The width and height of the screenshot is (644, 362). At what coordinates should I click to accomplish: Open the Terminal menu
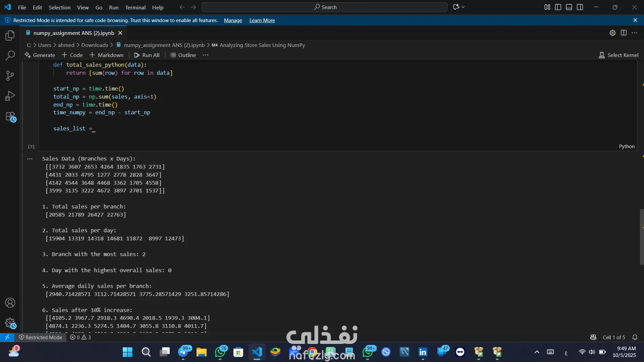135,7
